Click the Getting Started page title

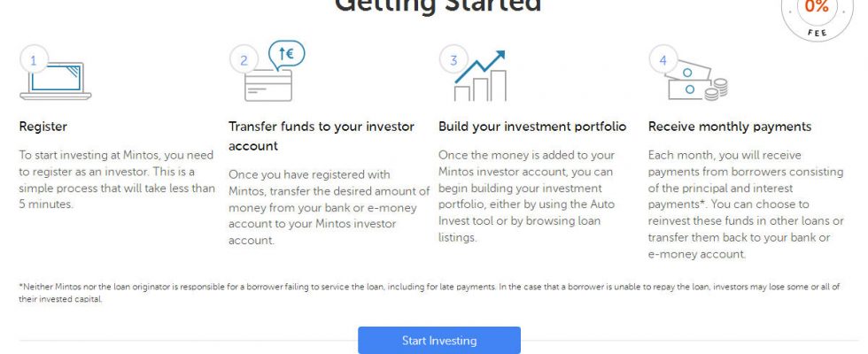[x=438, y=5]
